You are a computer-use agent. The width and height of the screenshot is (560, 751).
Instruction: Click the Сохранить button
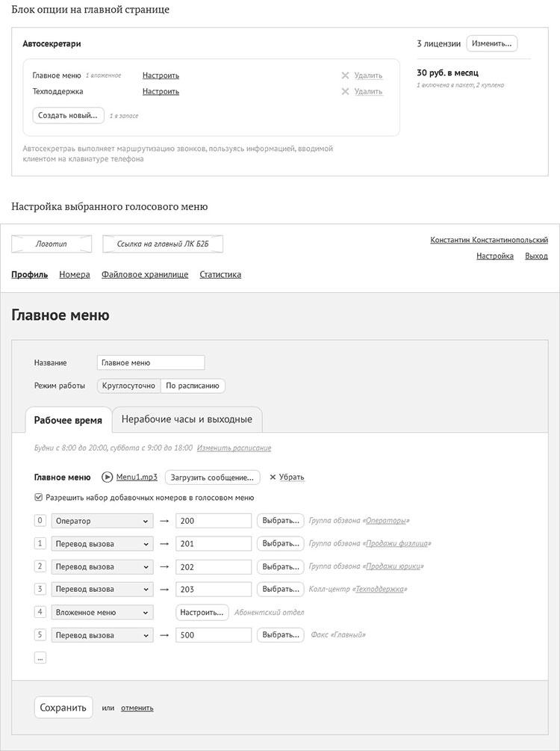click(x=63, y=708)
